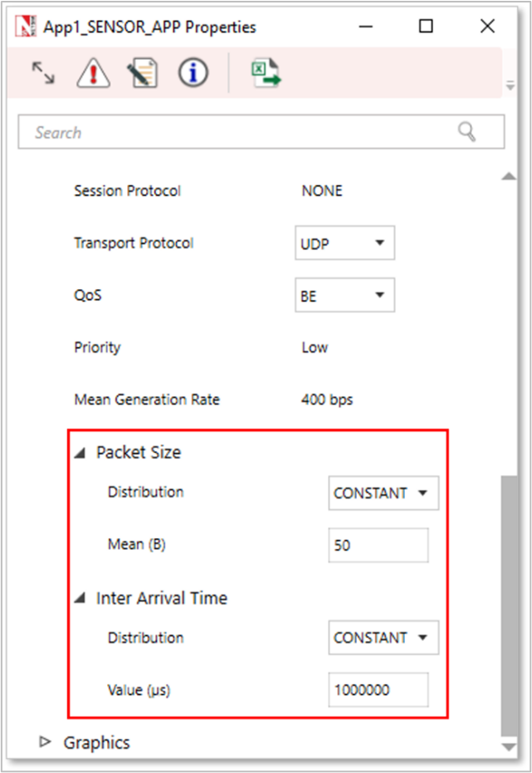Expand the Graphics section
This screenshot has height=773, width=532.
click(x=46, y=741)
